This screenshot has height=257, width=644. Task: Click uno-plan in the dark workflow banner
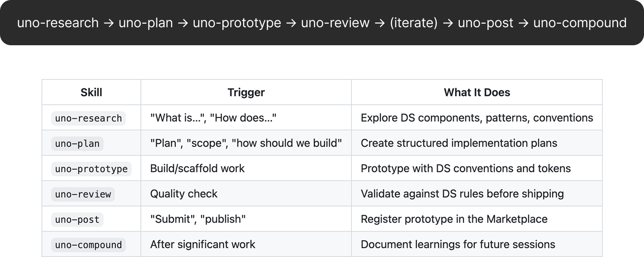[x=146, y=23]
